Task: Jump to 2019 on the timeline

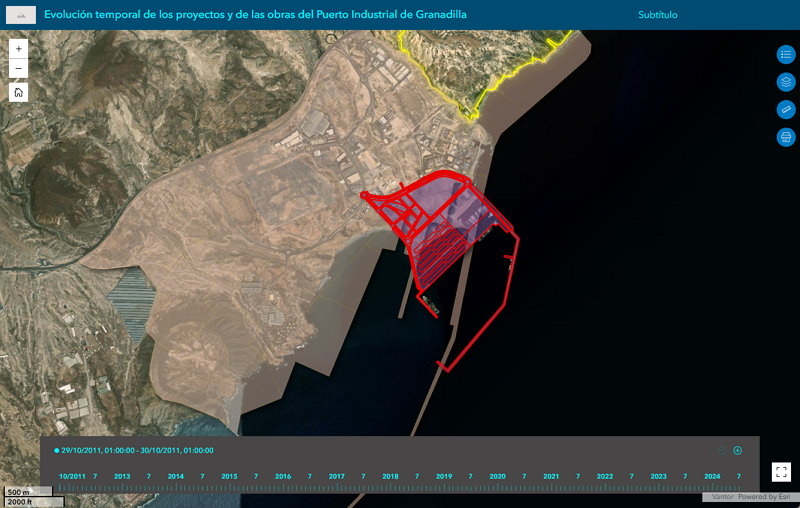Action: pyautogui.click(x=444, y=476)
